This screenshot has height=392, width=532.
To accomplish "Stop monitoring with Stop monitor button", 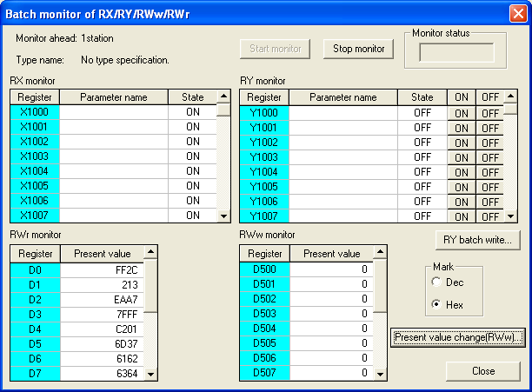I will click(x=358, y=49).
